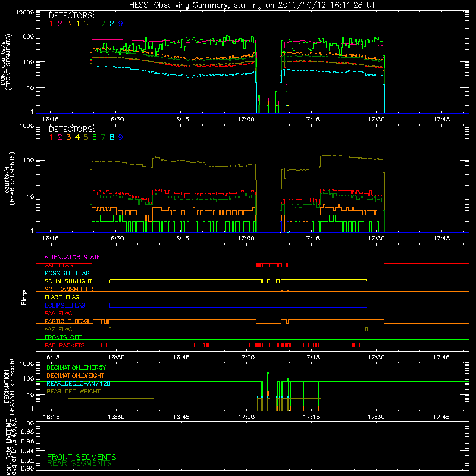This screenshot has width=476, height=476.
Task: Click the GAP_FLAG label
Action: [59, 265]
